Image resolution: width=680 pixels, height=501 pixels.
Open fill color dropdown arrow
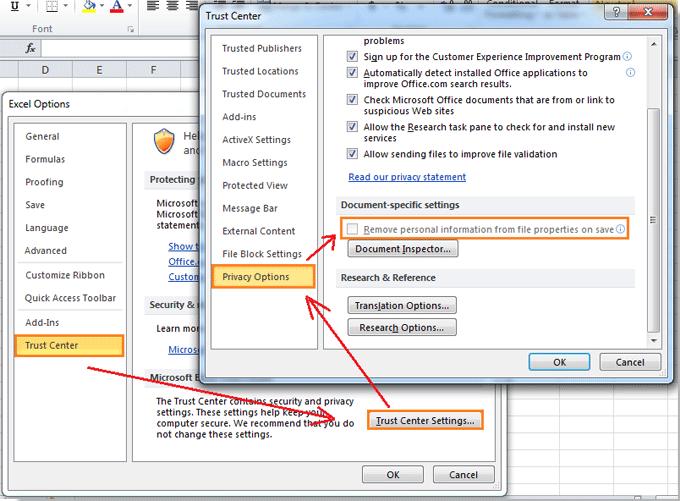pyautogui.click(x=102, y=6)
